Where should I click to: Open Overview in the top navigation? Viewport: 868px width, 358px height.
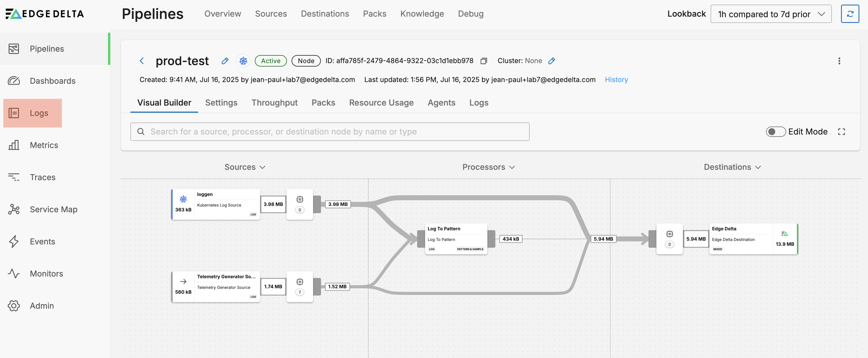(222, 14)
